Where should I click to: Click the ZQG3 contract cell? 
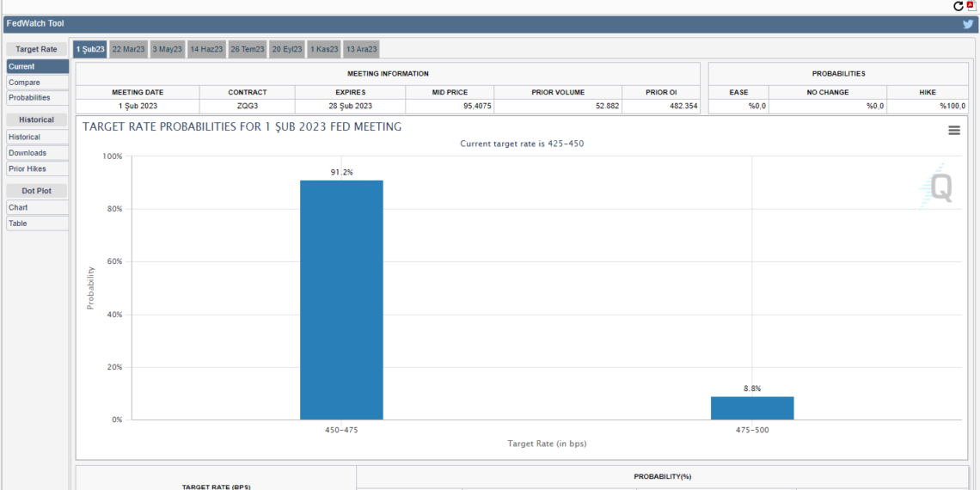[248, 107]
